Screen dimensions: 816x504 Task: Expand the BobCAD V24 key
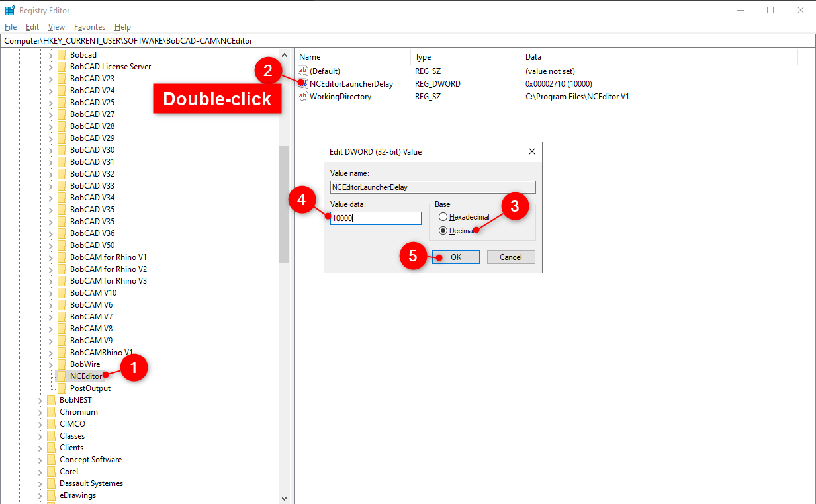51,91
